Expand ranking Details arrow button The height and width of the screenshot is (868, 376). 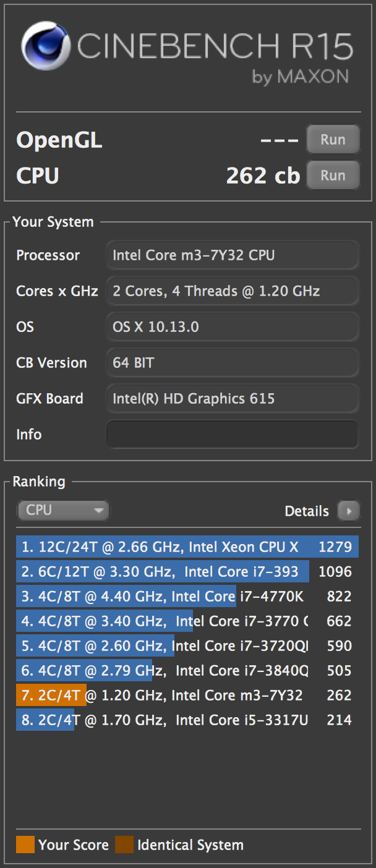pyautogui.click(x=348, y=511)
